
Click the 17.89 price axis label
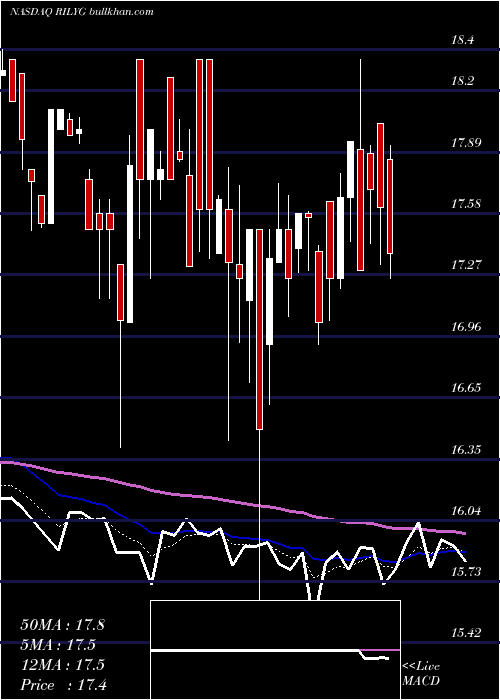(x=466, y=143)
